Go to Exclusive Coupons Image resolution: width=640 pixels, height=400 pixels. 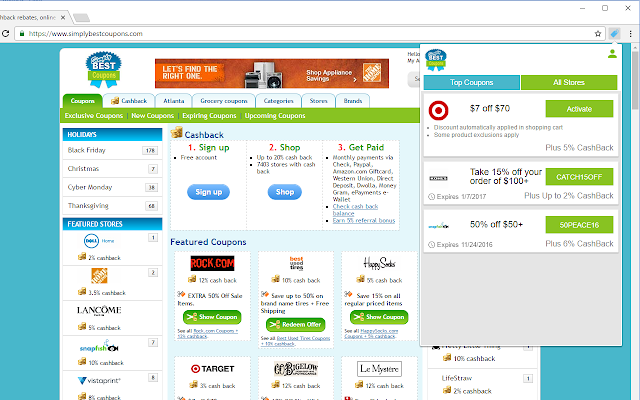pyautogui.click(x=93, y=116)
